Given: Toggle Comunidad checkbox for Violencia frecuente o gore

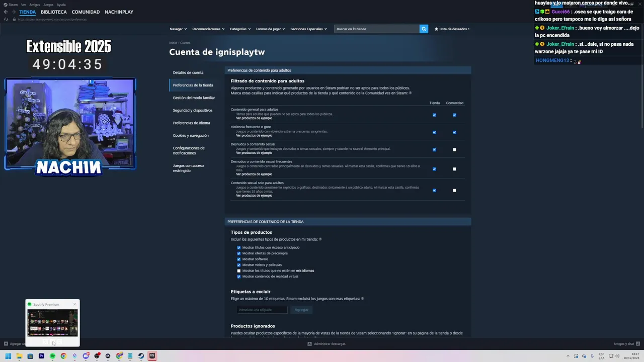Looking at the screenshot, I should 454,132.
